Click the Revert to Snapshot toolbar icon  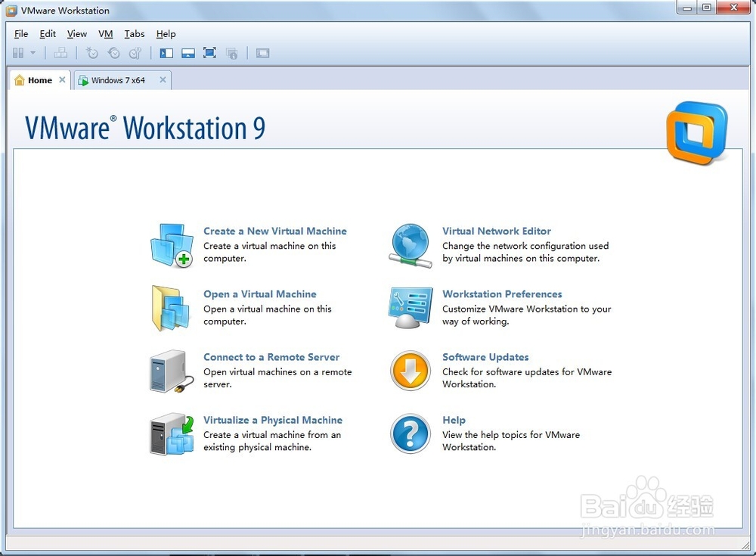click(114, 53)
